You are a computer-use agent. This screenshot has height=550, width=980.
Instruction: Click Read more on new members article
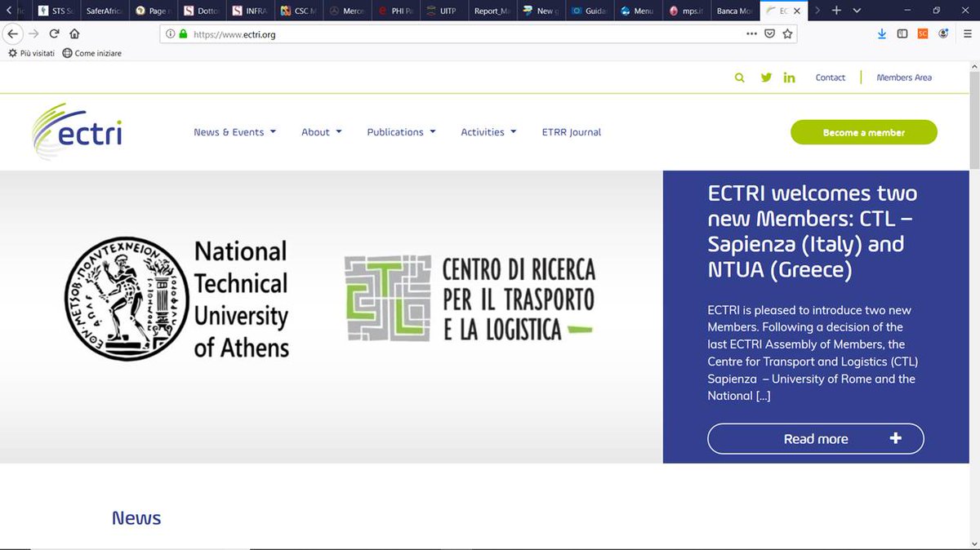[x=816, y=438]
